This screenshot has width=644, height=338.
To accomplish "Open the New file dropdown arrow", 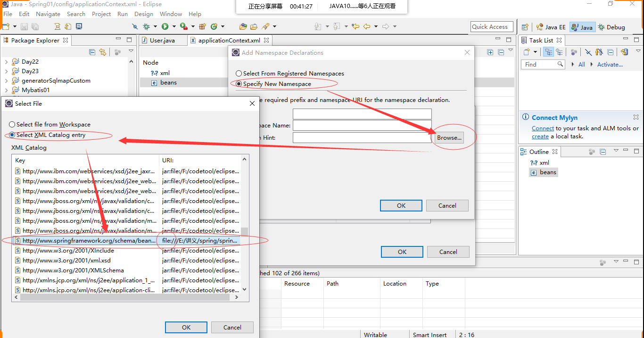I will pyautogui.click(x=16, y=27).
